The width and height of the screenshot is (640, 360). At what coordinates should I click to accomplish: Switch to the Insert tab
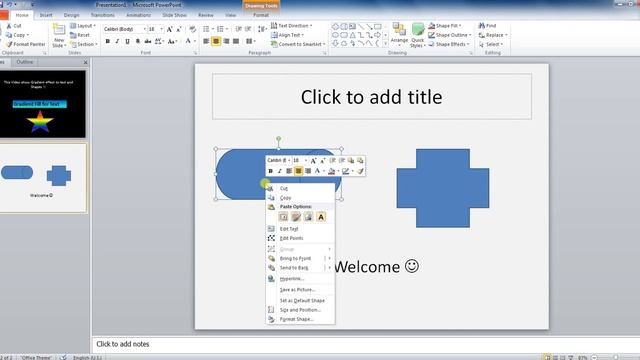click(46, 15)
